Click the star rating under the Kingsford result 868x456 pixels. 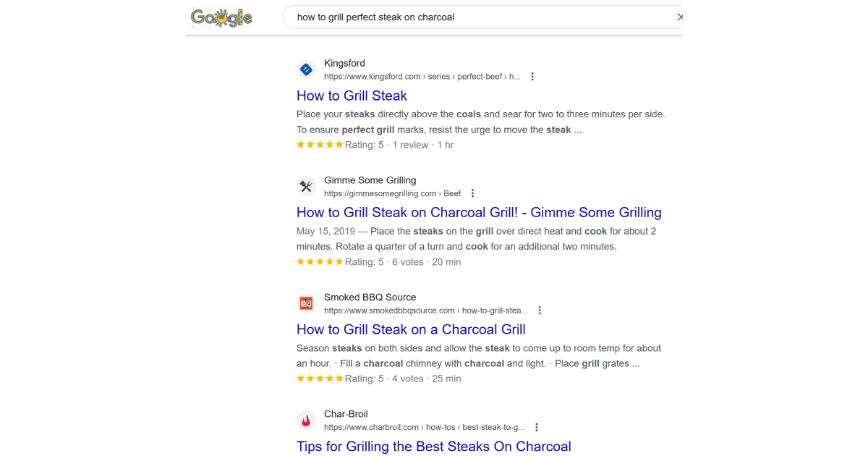pyautogui.click(x=320, y=145)
